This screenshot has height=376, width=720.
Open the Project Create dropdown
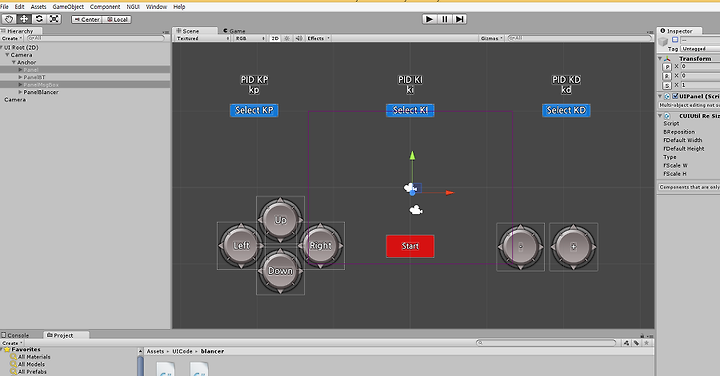(x=11, y=343)
